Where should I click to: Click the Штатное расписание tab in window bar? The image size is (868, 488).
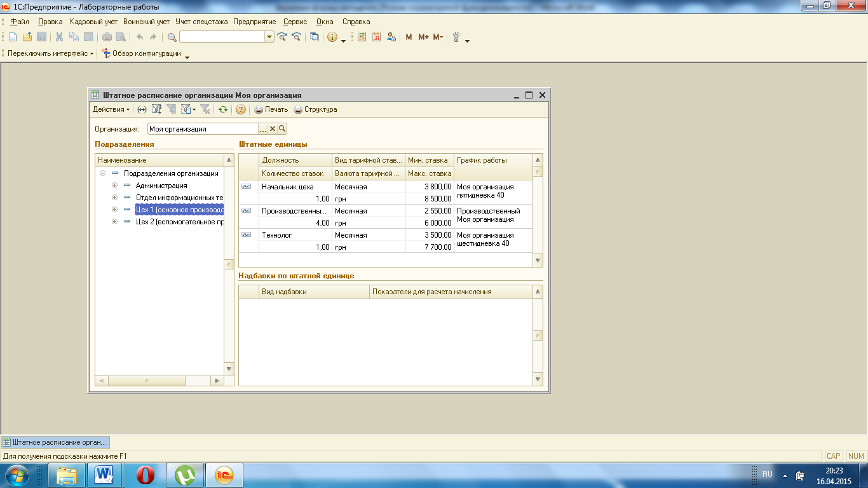point(55,442)
